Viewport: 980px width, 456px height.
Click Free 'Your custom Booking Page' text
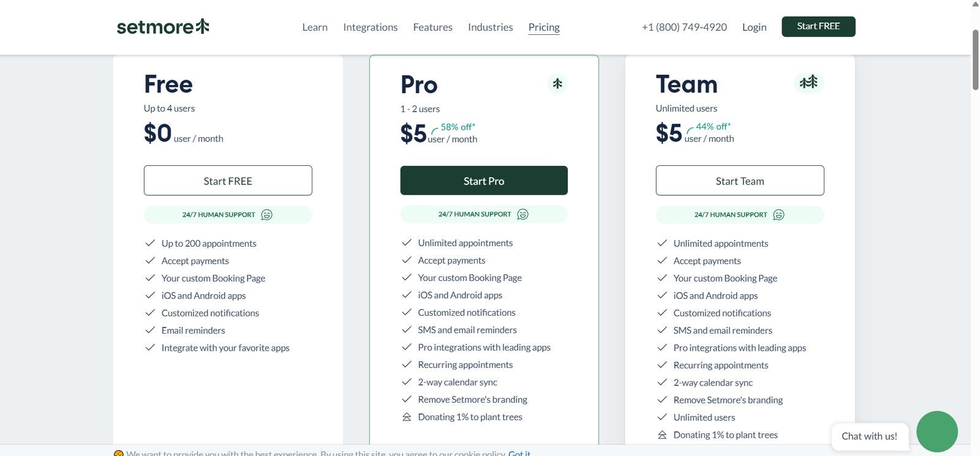click(213, 278)
